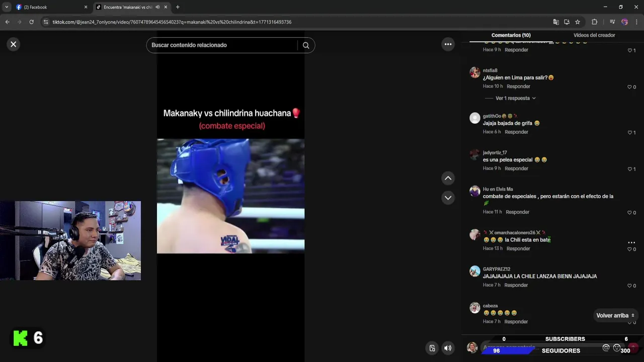Screen dimensions: 644x362
Task: Go to next video with down arrow
Action: pyautogui.click(x=448, y=198)
